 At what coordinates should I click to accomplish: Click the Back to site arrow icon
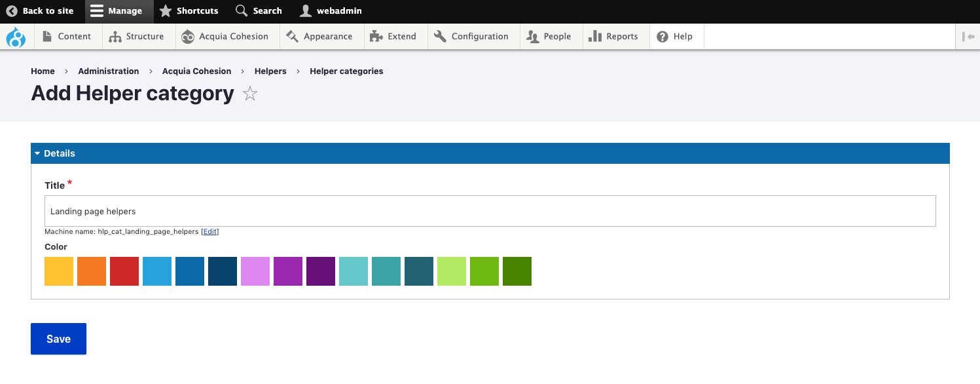coord(12,11)
